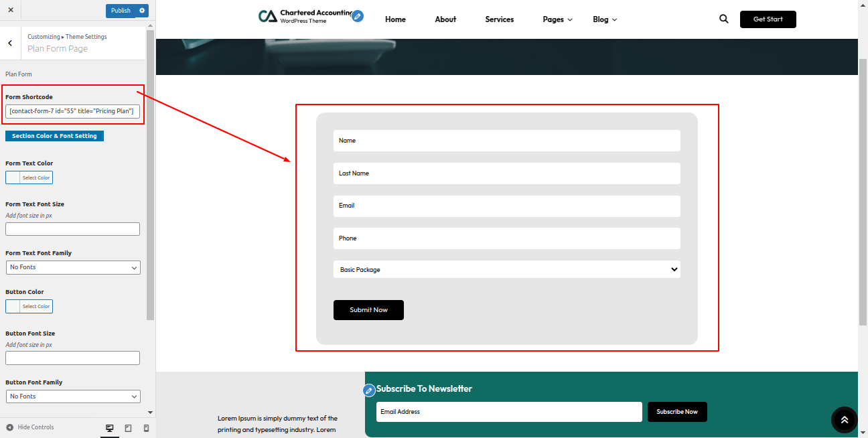Close the Customizer with the X icon

coord(11,10)
